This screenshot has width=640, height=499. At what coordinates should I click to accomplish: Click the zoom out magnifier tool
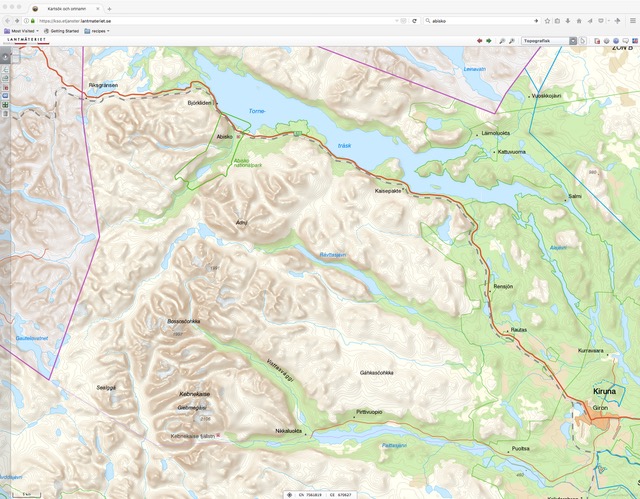(512, 41)
